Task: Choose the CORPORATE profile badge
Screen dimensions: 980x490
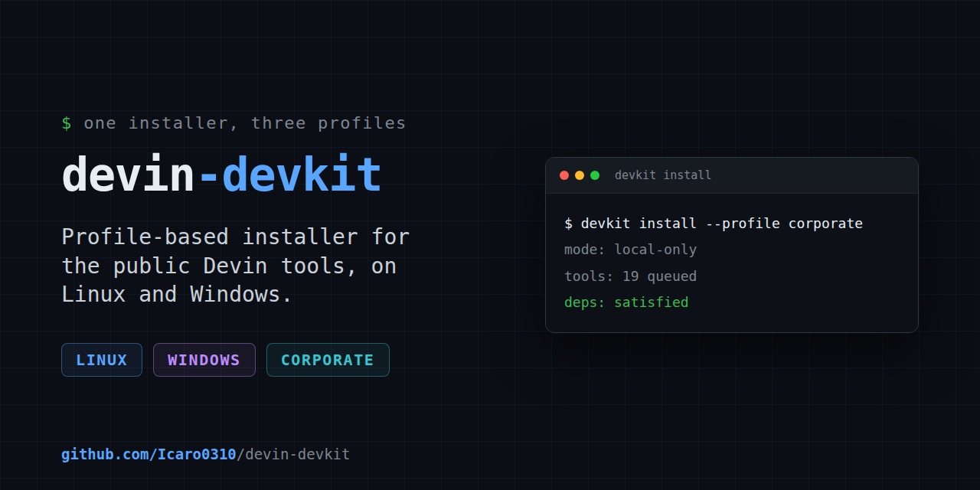Action: 328,360
